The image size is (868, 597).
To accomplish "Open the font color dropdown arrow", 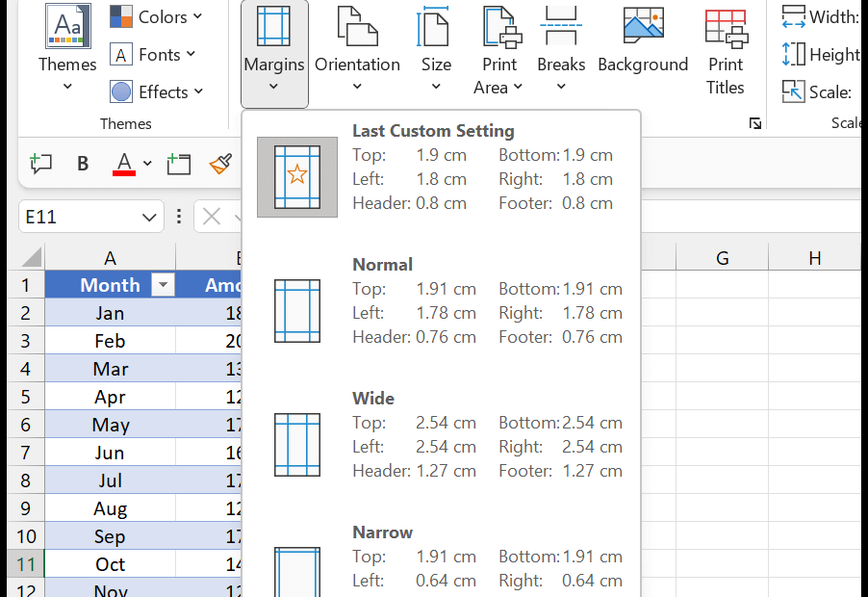I will (147, 164).
